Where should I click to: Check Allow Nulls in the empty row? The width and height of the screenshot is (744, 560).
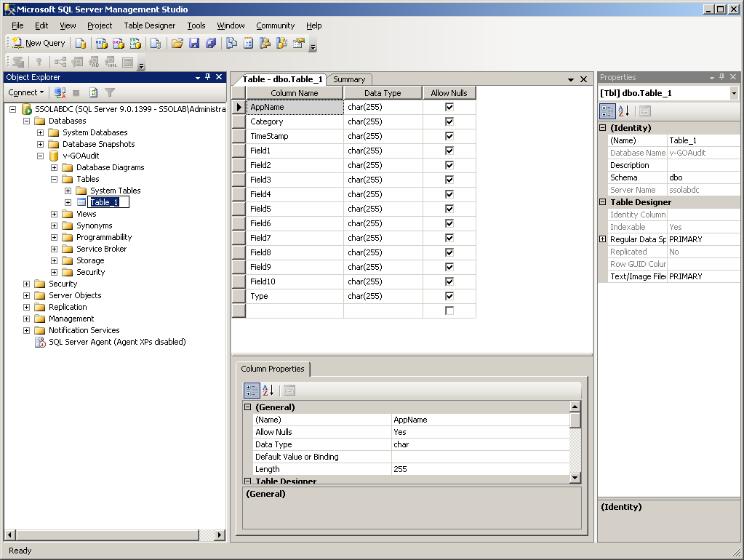pos(449,311)
